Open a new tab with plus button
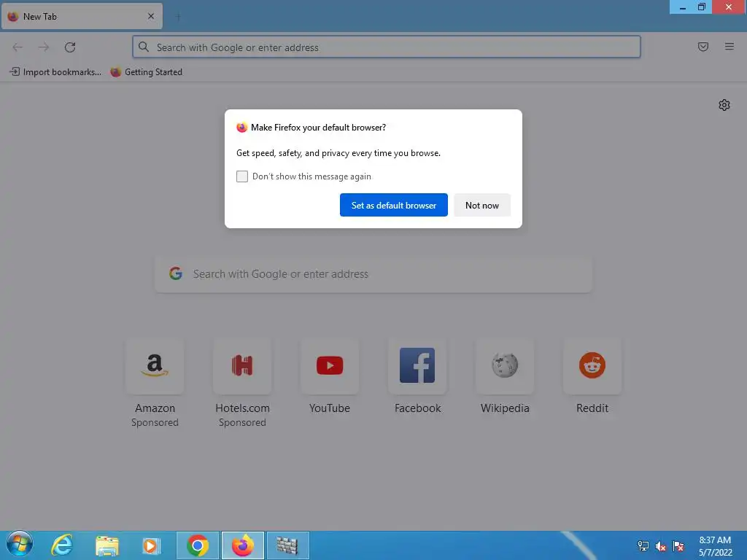 click(178, 17)
